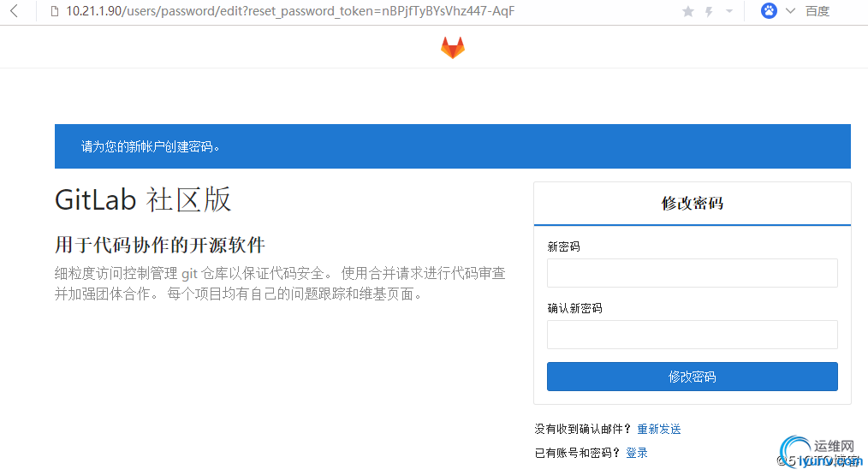Click the 已有账号和密码？ text

click(577, 453)
